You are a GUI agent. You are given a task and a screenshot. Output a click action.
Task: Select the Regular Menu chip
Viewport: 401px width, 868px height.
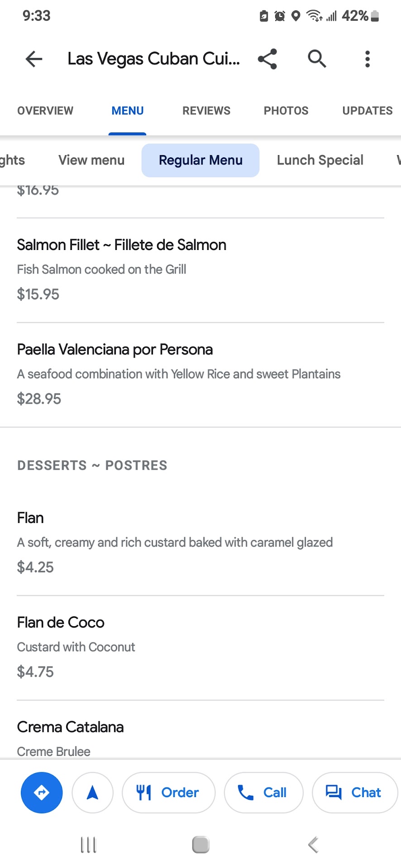coord(200,160)
